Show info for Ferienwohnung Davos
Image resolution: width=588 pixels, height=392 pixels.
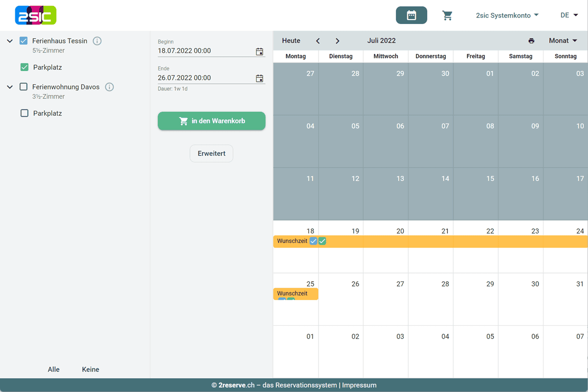pyautogui.click(x=109, y=87)
